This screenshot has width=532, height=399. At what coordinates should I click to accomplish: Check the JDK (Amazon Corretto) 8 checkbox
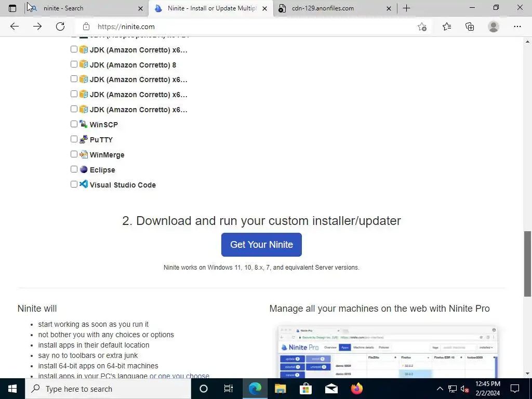74,64
